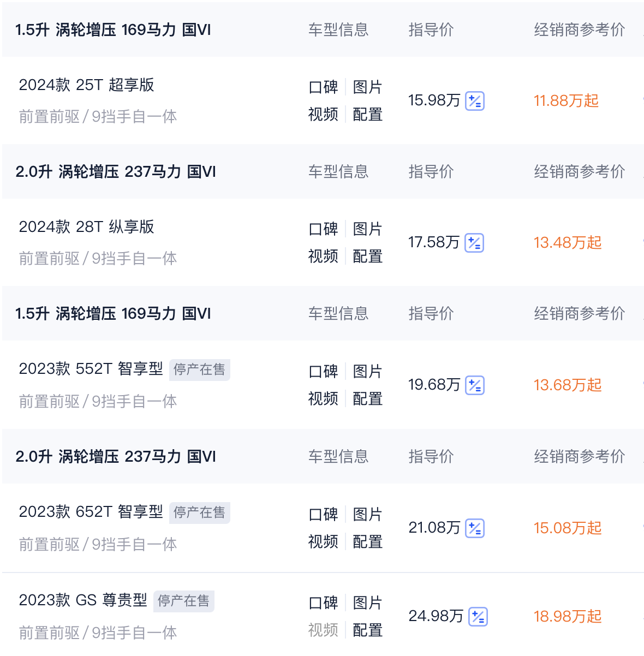
Task: Open 配置 specs for GS 尊贵型
Action: click(367, 630)
